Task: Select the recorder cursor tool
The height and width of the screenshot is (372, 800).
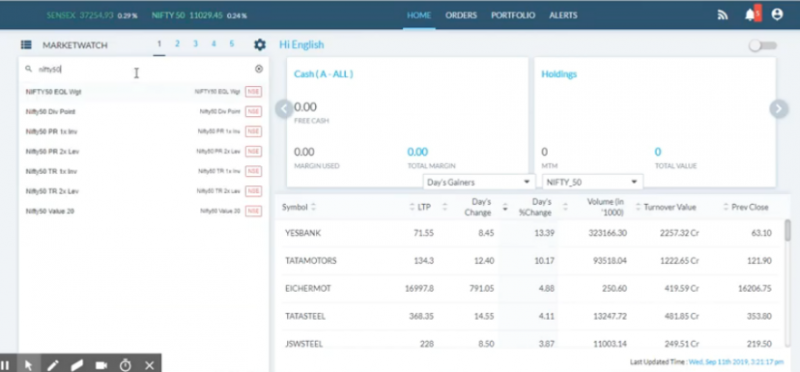Action: tap(29, 365)
